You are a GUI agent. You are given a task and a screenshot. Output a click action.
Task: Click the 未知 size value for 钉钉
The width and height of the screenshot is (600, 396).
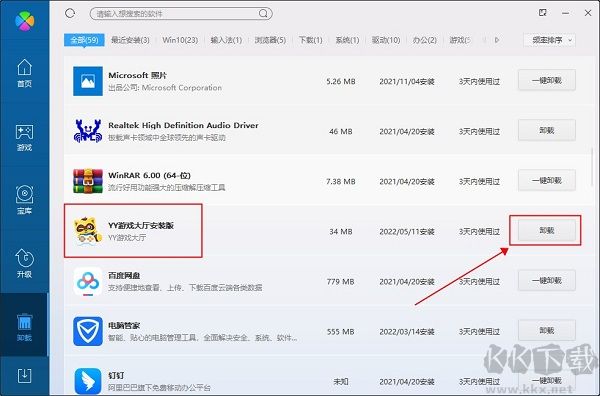coord(341,381)
